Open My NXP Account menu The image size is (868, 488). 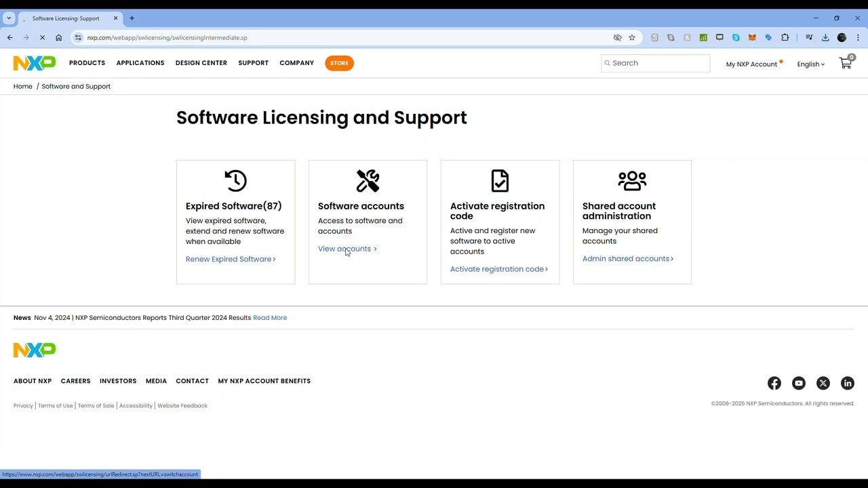point(751,64)
